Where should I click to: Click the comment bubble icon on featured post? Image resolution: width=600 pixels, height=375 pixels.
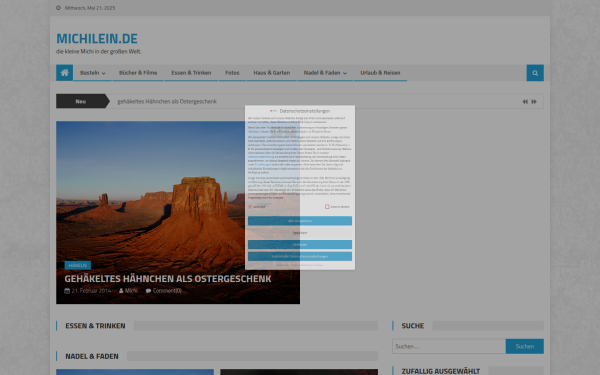(148, 291)
